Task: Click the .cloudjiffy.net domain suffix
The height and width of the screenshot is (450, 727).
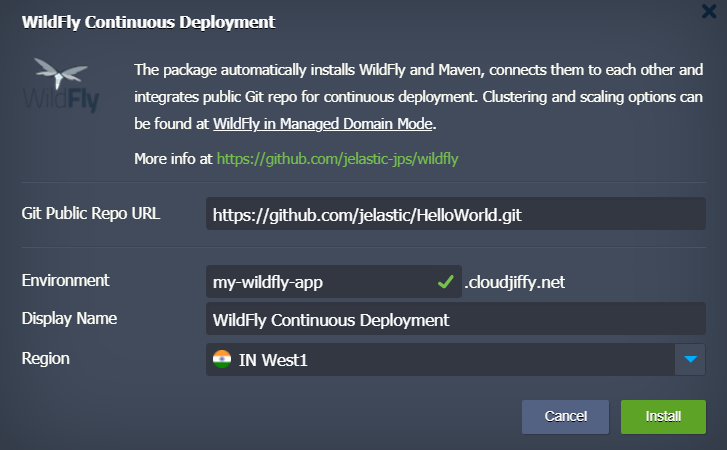Action: pyautogui.click(x=516, y=282)
